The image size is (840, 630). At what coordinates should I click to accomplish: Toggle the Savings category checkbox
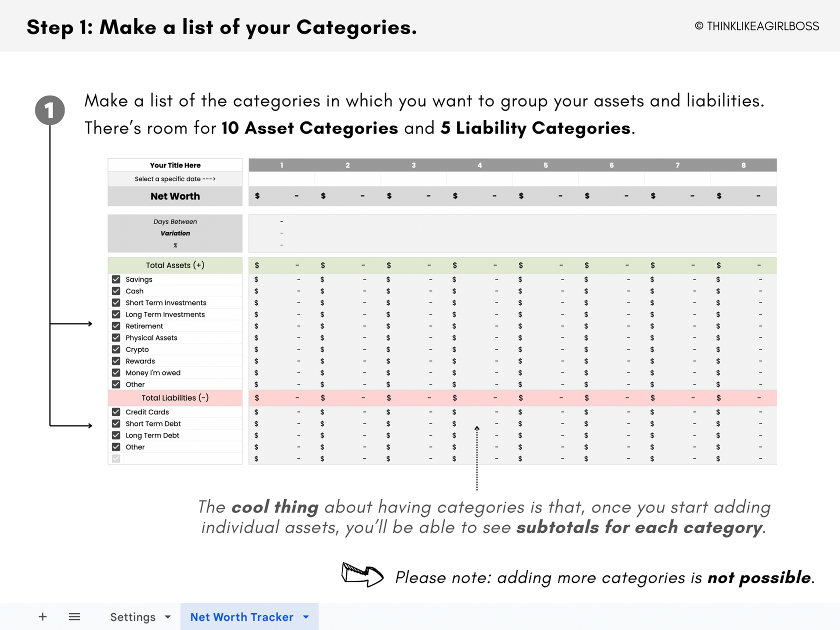pyautogui.click(x=116, y=279)
